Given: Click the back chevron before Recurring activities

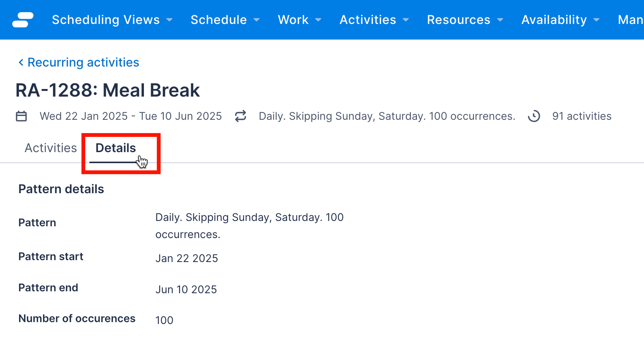Looking at the screenshot, I should click(21, 62).
